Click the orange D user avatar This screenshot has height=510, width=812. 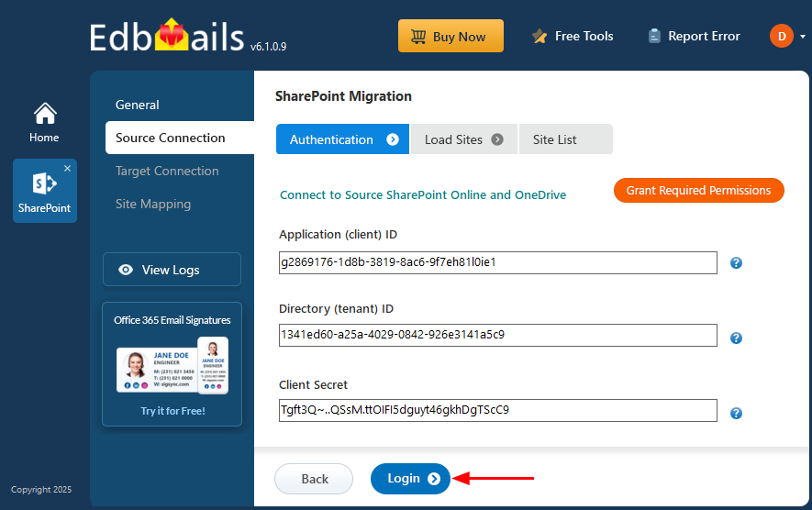click(x=782, y=37)
